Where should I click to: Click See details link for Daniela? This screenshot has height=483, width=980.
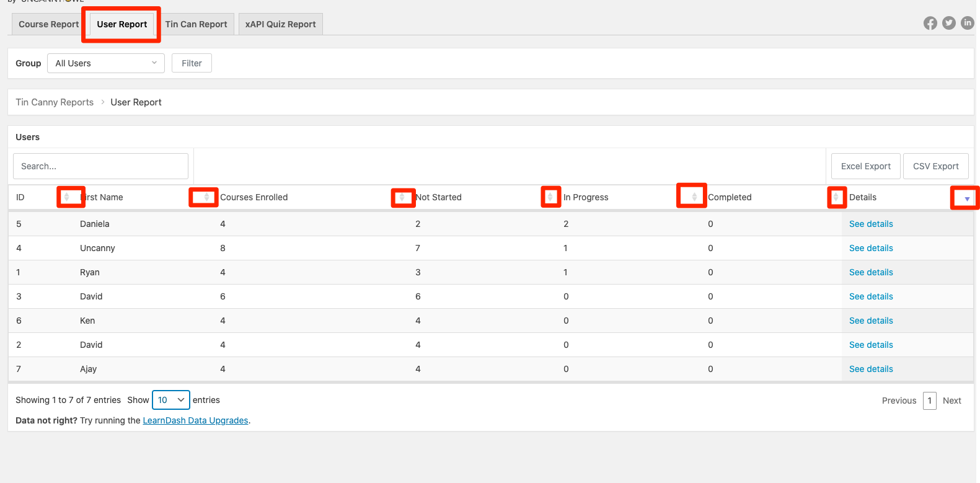[x=871, y=224]
